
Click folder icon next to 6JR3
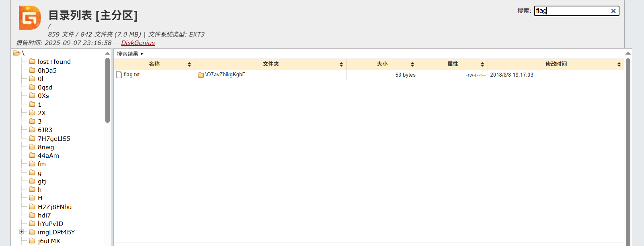[x=32, y=129]
